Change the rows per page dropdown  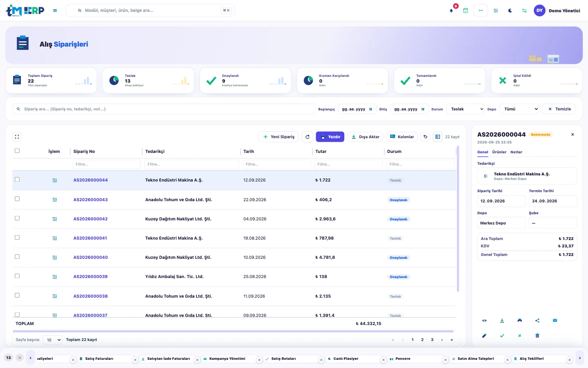(x=52, y=340)
